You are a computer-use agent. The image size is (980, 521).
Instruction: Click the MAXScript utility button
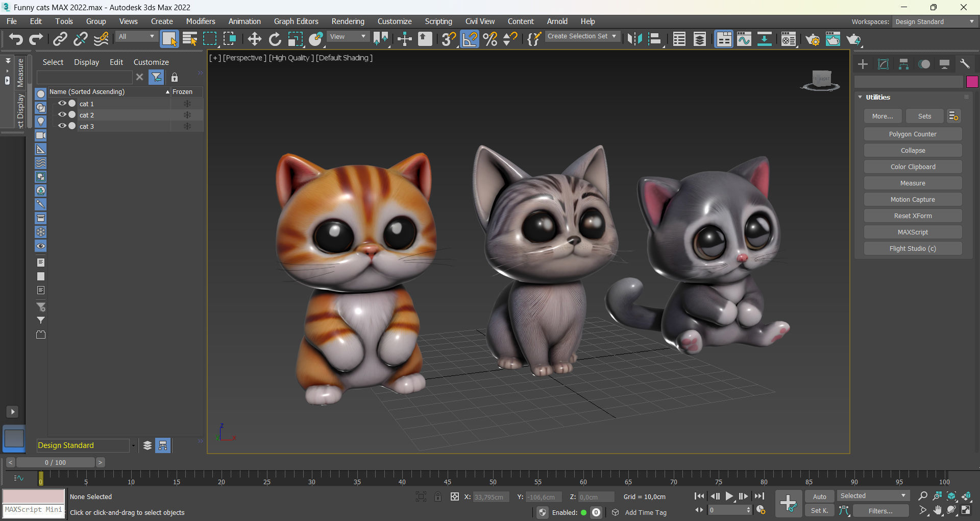pos(913,232)
